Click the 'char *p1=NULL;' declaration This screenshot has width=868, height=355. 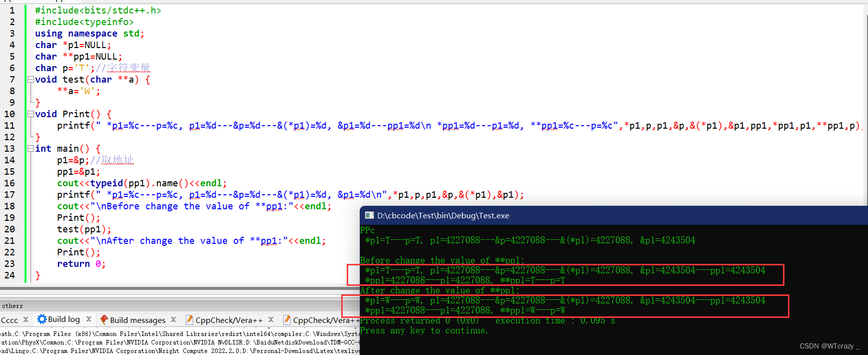[x=73, y=45]
